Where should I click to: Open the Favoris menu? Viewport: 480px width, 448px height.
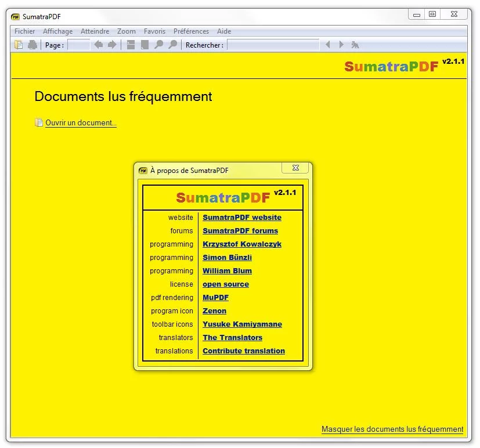point(154,31)
